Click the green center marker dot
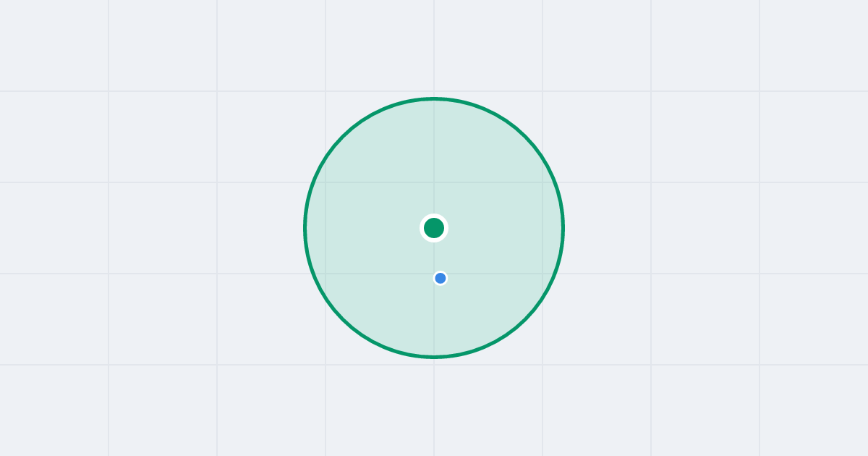The image size is (868, 456). coord(434,228)
